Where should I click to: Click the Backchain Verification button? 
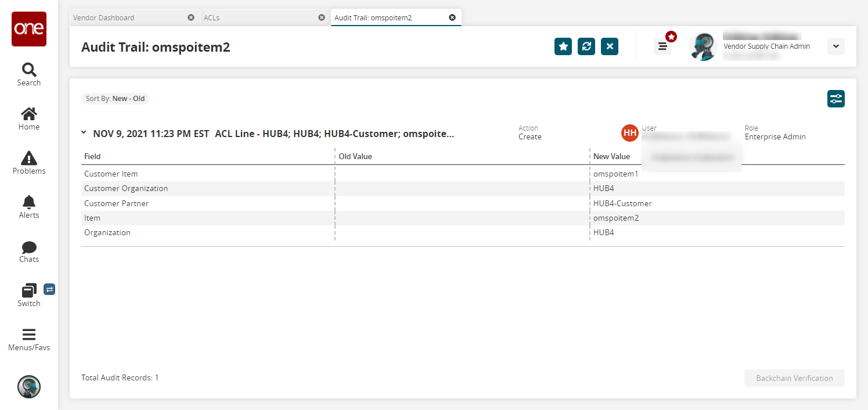pyautogui.click(x=794, y=378)
